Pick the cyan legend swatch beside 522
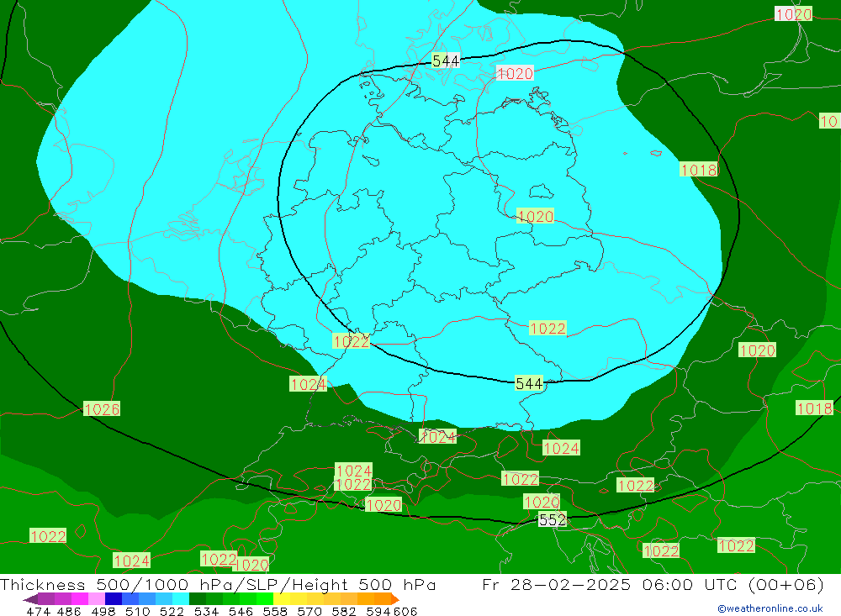Viewport: 841px width, 616px height. (181, 599)
